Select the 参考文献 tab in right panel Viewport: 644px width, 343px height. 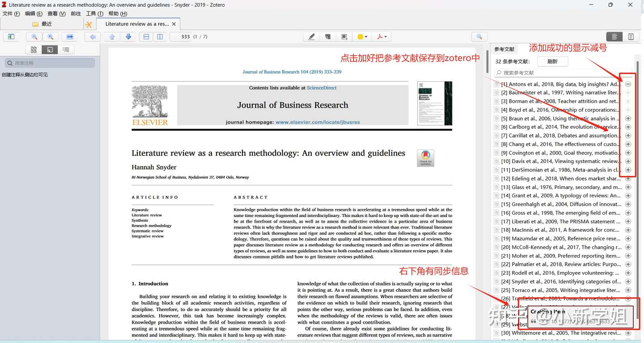[x=504, y=49]
